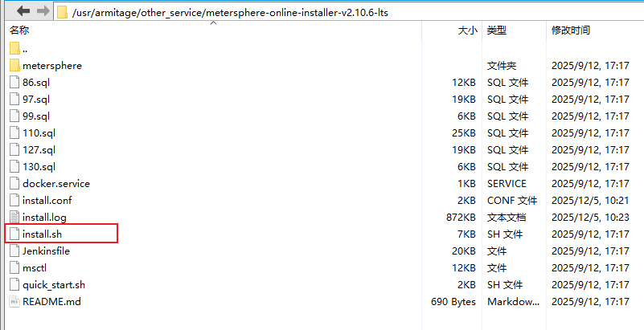Click the file name 99.sql
644x330 pixels.
click(x=36, y=116)
